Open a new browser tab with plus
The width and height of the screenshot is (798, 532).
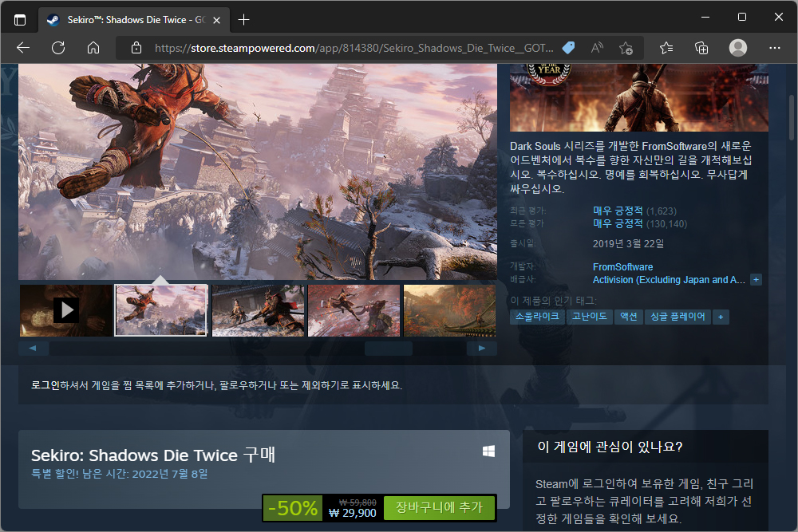[x=243, y=20]
